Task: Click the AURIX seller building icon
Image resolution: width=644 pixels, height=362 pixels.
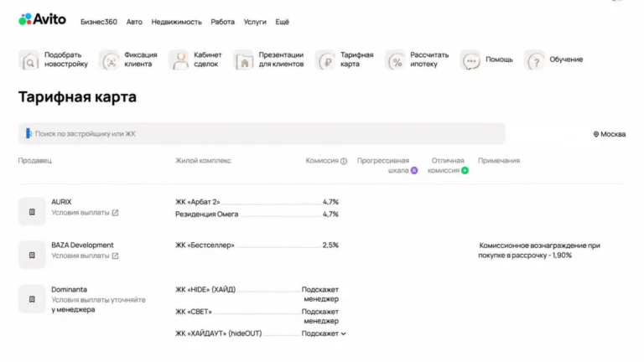Action: [x=32, y=211]
